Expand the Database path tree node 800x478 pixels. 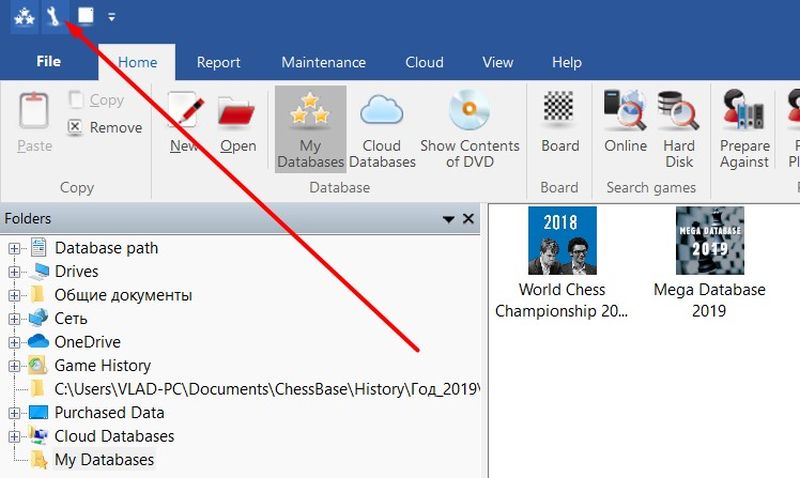pos(15,248)
